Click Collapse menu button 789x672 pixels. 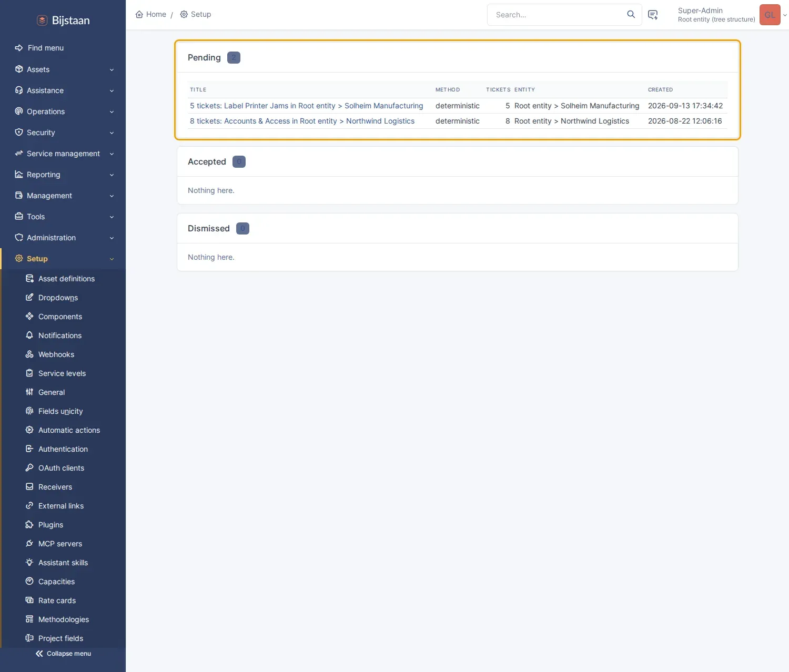(x=63, y=654)
